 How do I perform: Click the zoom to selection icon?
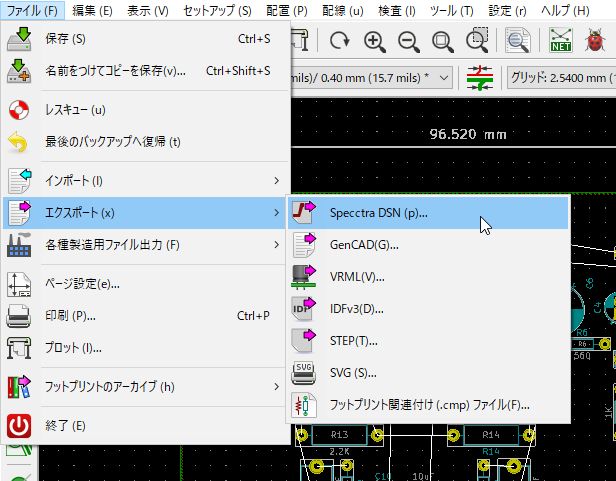(x=477, y=41)
